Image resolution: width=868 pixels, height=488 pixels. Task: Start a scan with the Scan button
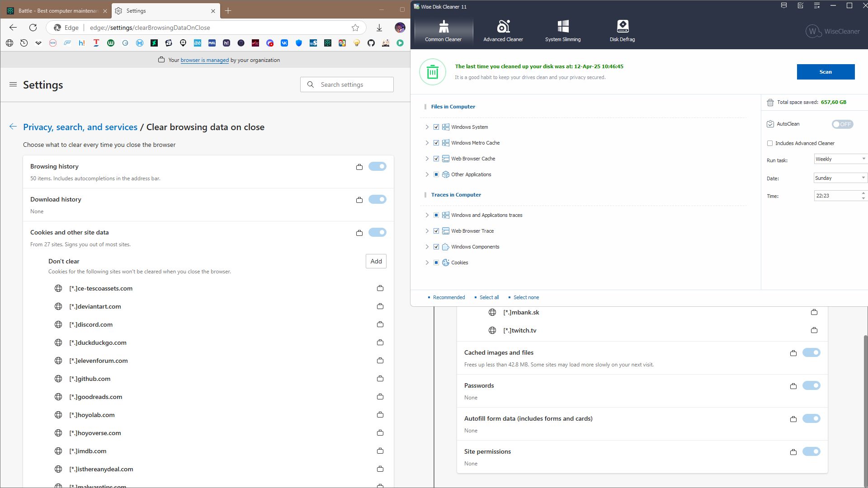tap(826, 72)
